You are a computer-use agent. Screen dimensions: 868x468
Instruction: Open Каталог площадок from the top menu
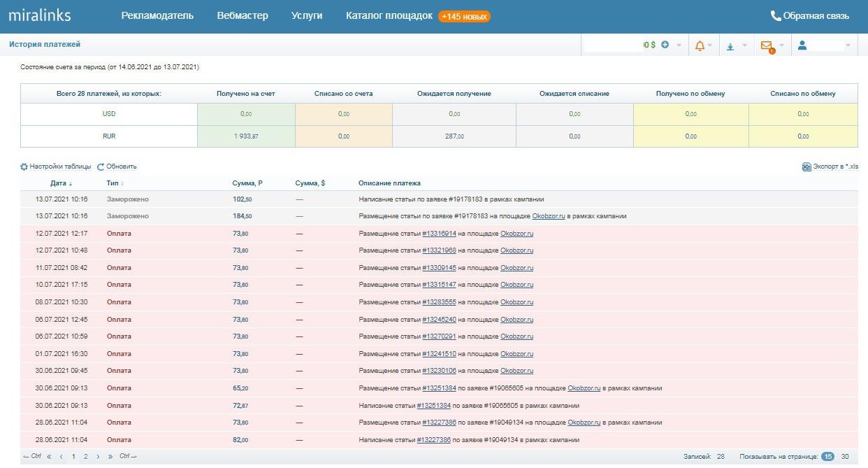point(389,15)
